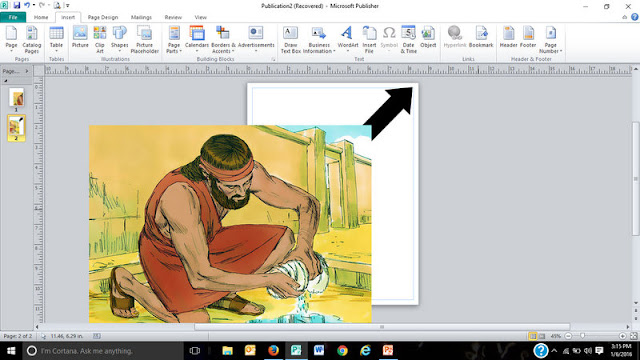Switch to the Page Design tab
640x360 pixels.
click(x=102, y=17)
